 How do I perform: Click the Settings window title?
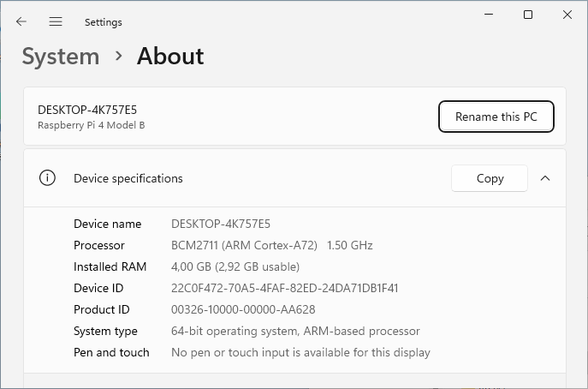pyautogui.click(x=103, y=22)
